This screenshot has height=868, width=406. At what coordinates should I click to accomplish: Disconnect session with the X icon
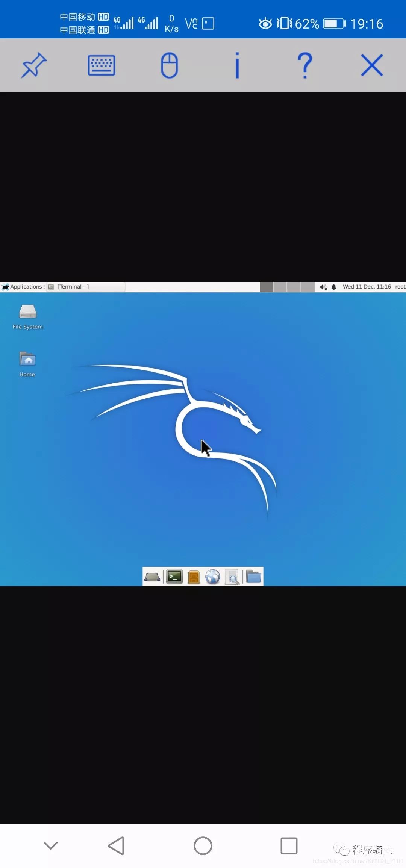tap(372, 65)
